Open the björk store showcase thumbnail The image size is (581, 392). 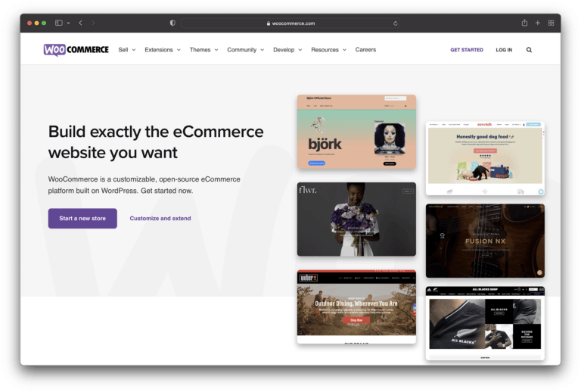[356, 132]
